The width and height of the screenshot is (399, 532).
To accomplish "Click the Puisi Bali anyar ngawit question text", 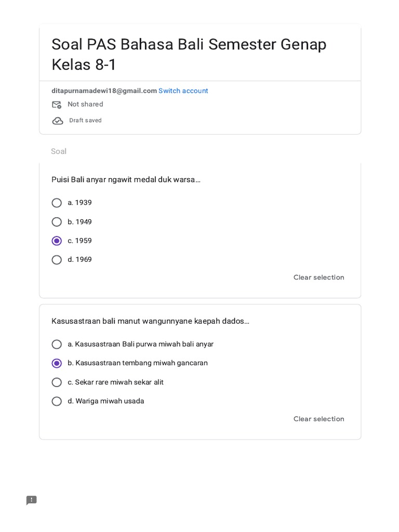I will pos(126,179).
